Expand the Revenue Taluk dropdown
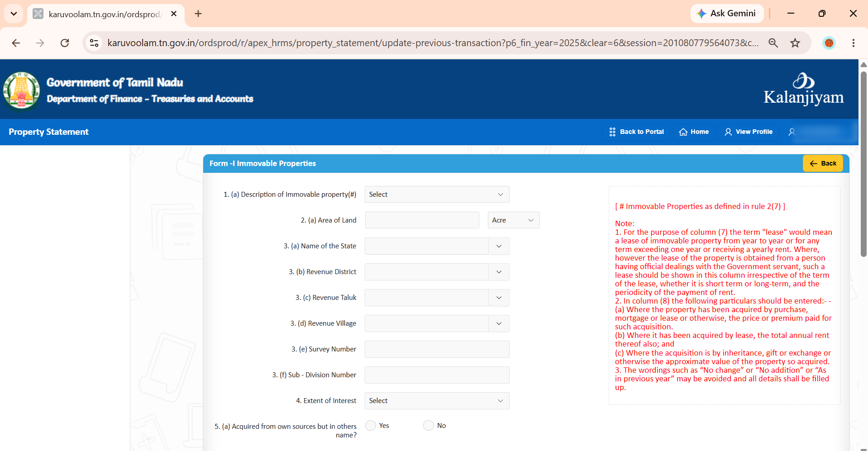Image resolution: width=868 pixels, height=451 pixels. pos(499,298)
